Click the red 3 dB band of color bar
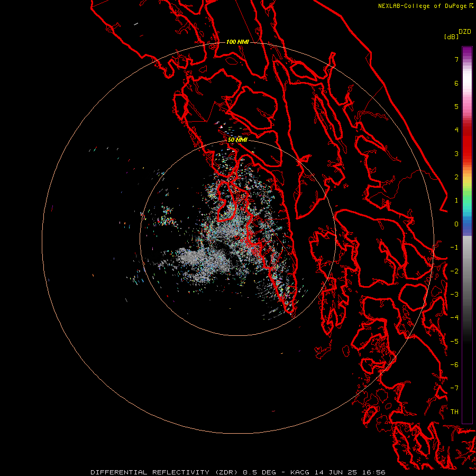The height and width of the screenshot is (476, 476). coord(467,153)
